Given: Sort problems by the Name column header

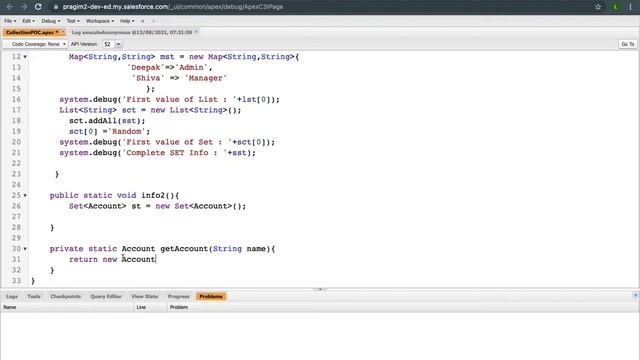Looking at the screenshot, I should coord(67,307).
